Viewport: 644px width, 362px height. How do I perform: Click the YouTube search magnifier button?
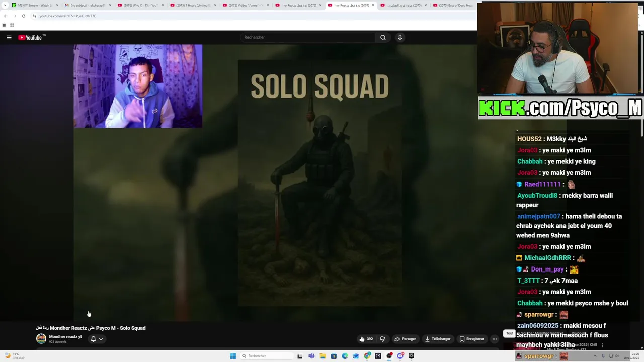383,37
